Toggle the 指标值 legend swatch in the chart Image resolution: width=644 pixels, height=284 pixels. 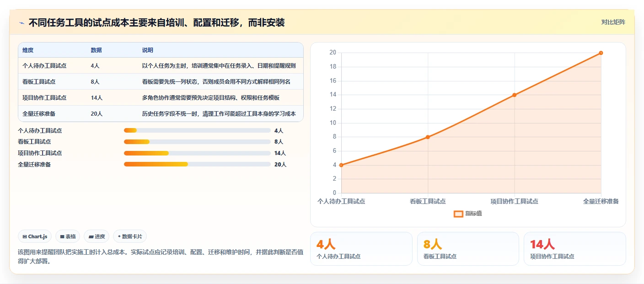click(458, 214)
